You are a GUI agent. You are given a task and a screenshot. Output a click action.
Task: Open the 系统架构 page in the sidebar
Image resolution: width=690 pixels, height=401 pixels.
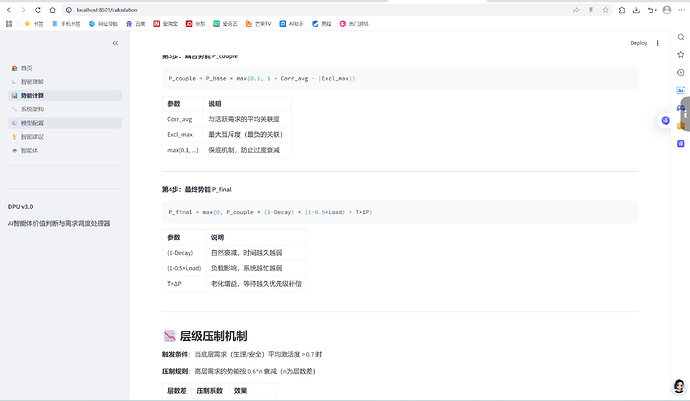(x=65, y=109)
